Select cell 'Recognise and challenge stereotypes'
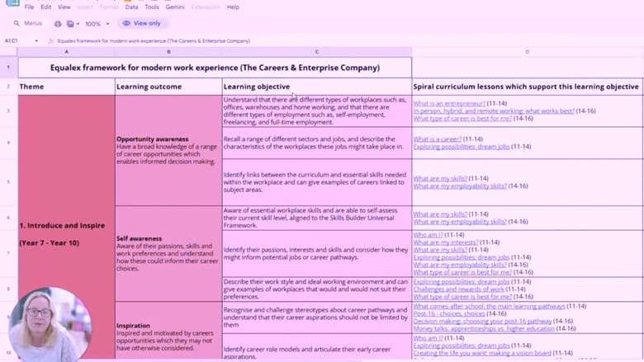This screenshot has width=644, height=362. click(317, 317)
